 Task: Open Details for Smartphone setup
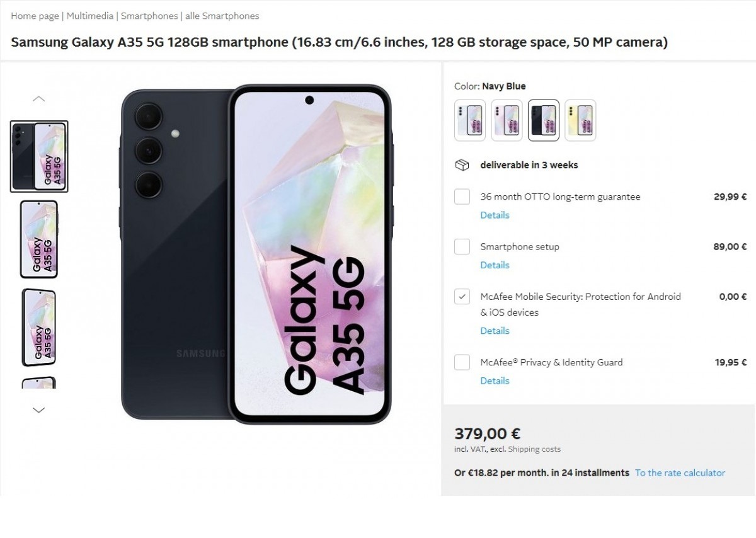[495, 265]
